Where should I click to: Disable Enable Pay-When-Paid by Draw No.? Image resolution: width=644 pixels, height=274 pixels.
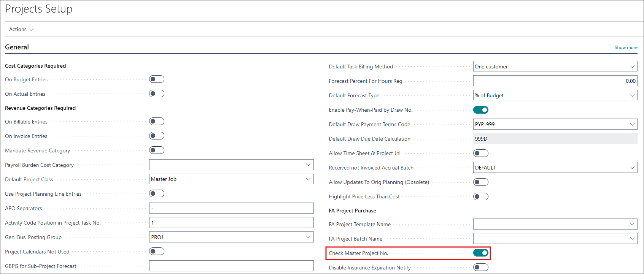click(481, 110)
